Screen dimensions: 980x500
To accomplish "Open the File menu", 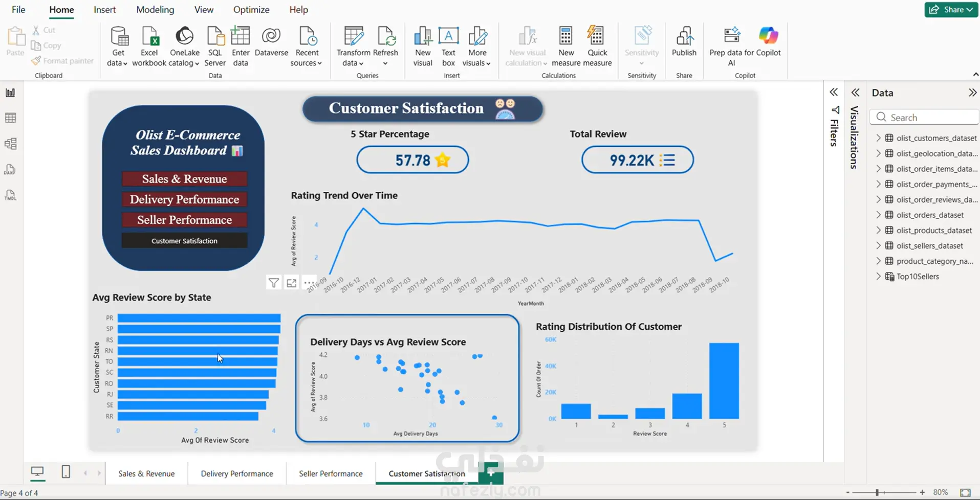I will (x=18, y=10).
